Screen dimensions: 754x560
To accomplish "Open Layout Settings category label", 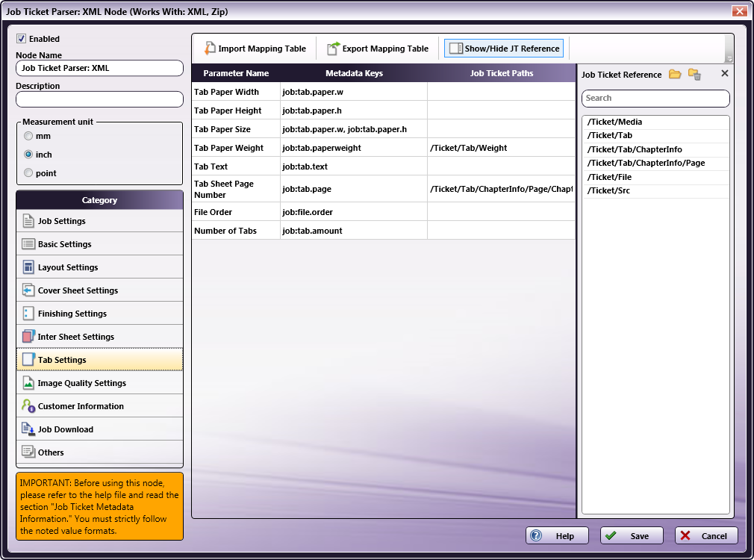I will [x=68, y=267].
